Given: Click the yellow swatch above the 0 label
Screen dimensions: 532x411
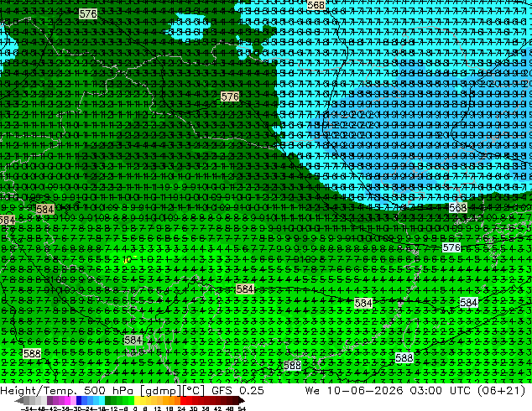Looking at the screenshot, I should [x=137, y=400].
